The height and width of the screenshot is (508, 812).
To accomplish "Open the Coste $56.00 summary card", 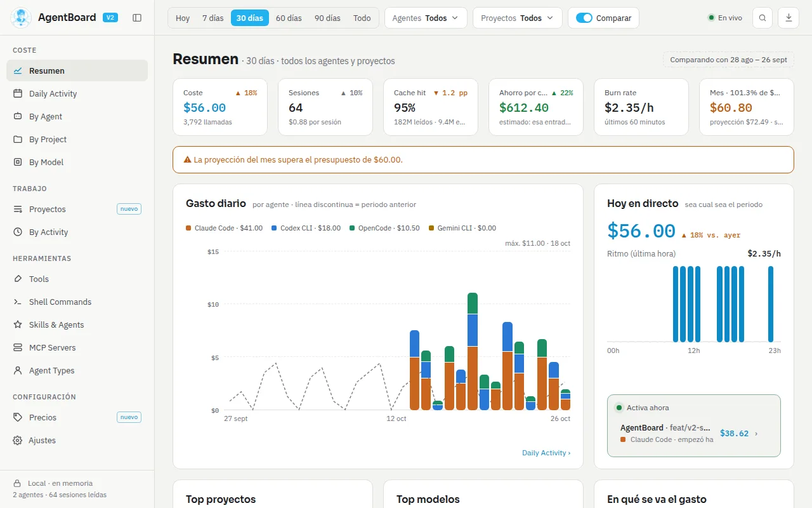I will point(220,107).
